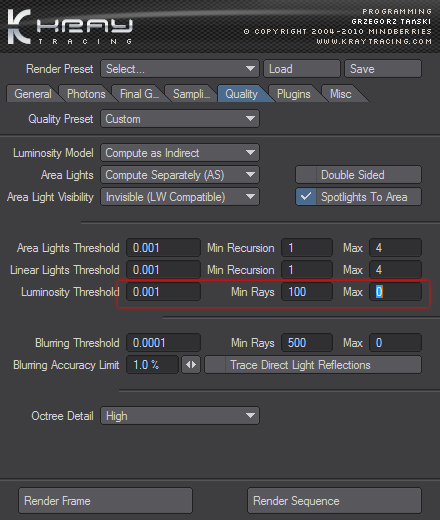Go to the Plugins tab
The image size is (440, 520).
click(293, 94)
